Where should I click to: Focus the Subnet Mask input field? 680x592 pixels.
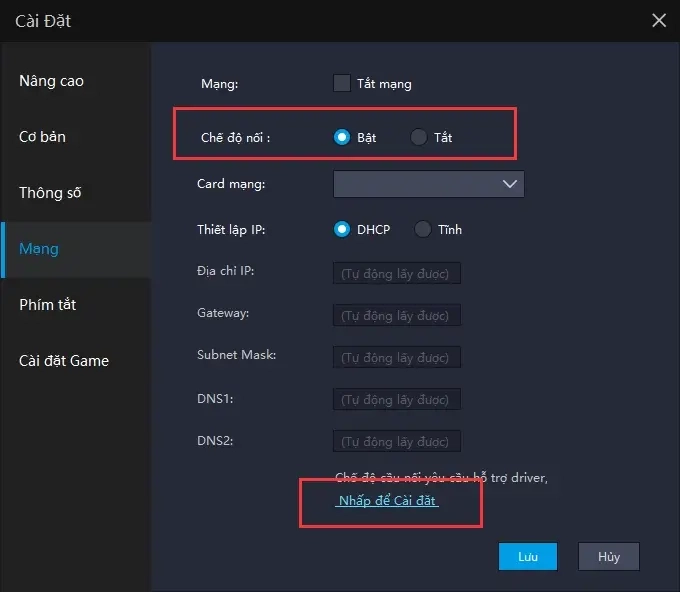tap(397, 357)
